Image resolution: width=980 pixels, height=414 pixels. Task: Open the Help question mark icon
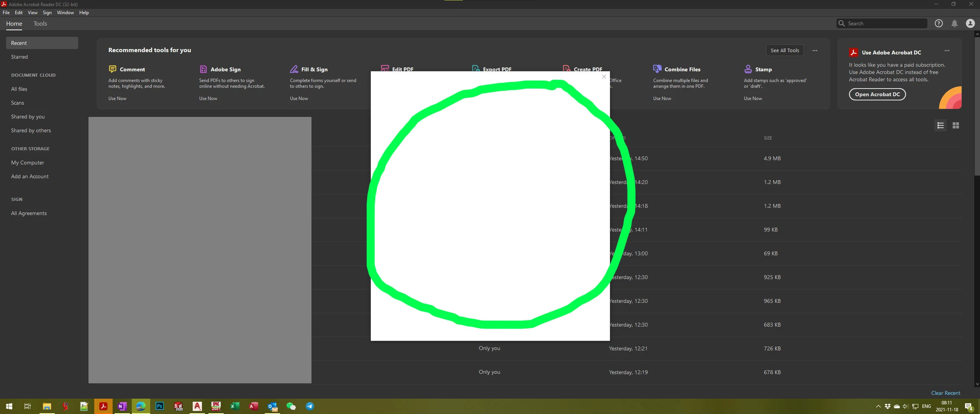click(x=938, y=23)
